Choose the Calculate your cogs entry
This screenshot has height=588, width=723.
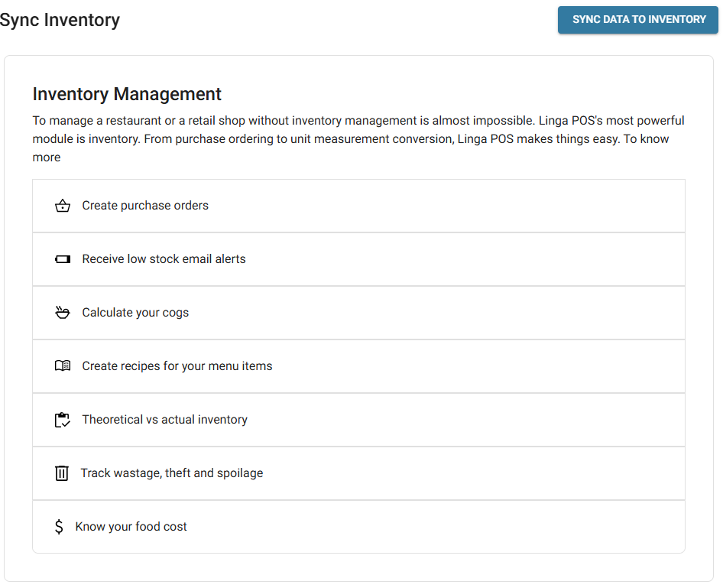135,313
